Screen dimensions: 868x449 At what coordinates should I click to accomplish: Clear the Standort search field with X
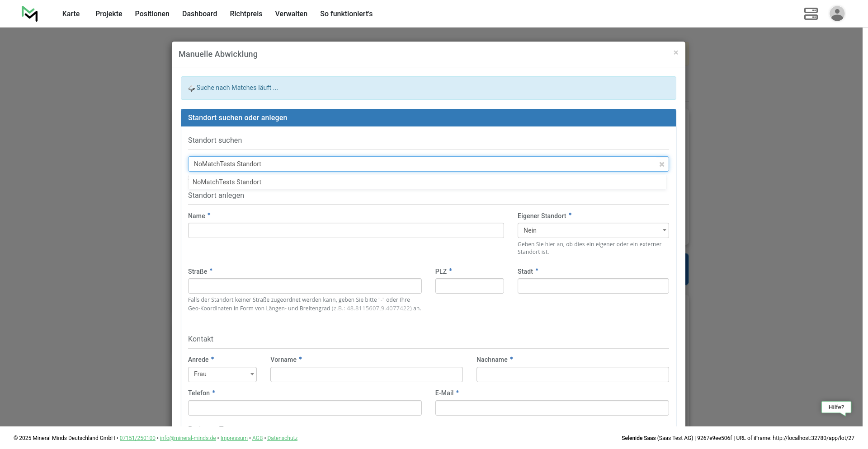(x=661, y=164)
